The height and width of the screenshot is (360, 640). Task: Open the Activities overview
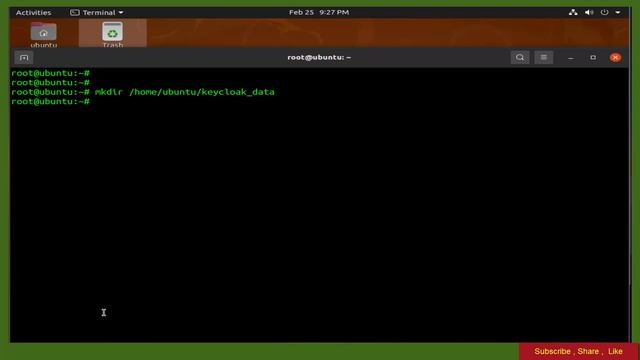(x=33, y=13)
